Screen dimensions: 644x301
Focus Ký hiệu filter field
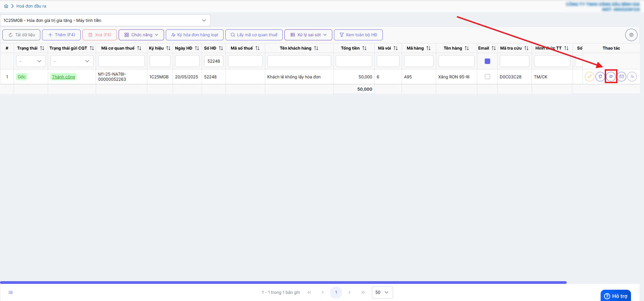point(160,61)
